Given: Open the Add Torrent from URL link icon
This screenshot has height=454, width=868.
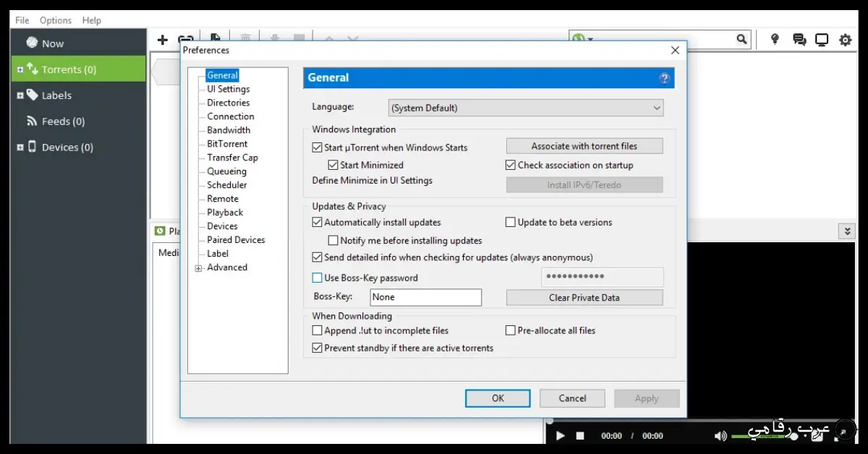Looking at the screenshot, I should click(x=186, y=40).
